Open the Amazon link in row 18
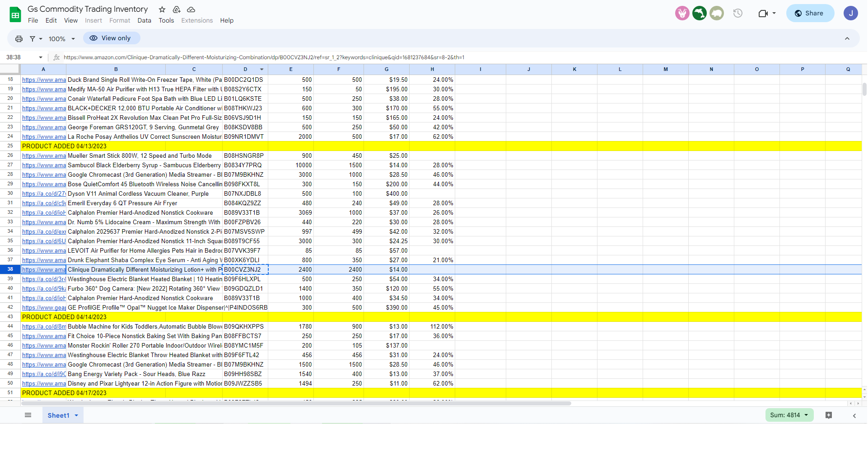Screen dimensions: 868x471 click(x=44, y=80)
